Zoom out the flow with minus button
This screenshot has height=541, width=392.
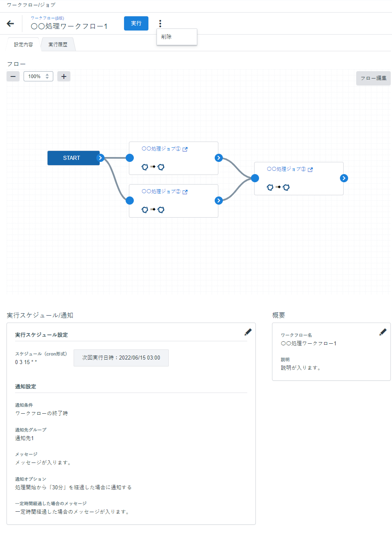13,76
